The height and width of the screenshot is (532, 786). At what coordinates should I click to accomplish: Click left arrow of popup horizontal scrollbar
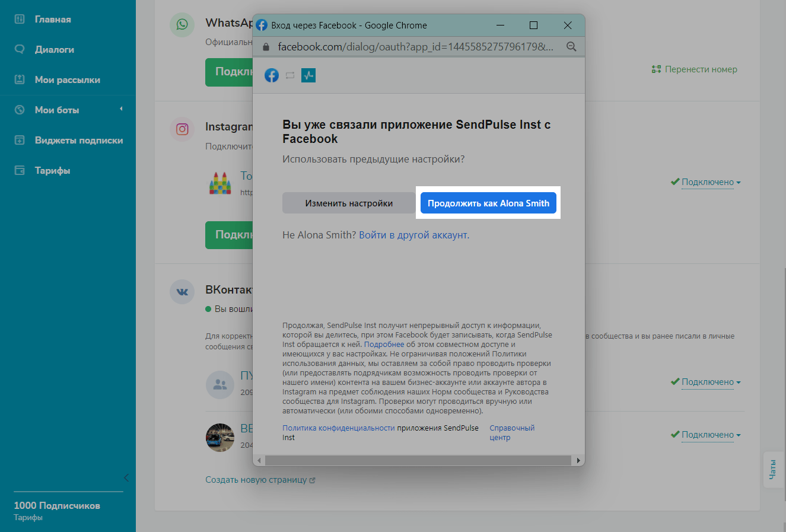[x=259, y=460]
